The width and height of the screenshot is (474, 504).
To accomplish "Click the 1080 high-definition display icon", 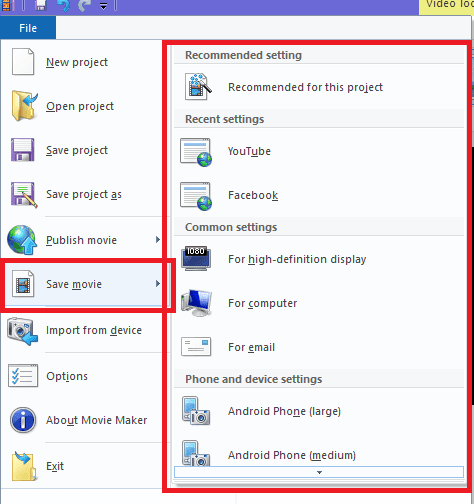I will click(196, 258).
